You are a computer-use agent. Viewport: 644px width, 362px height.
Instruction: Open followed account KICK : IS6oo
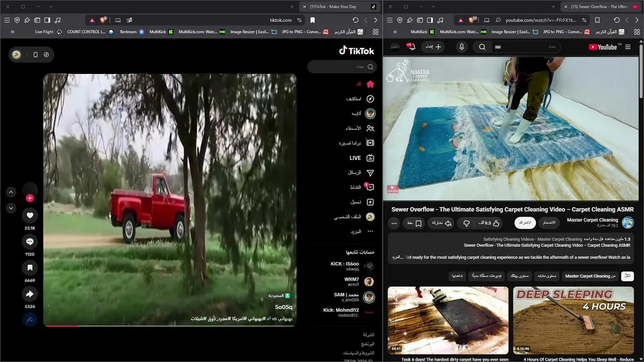coord(352,266)
